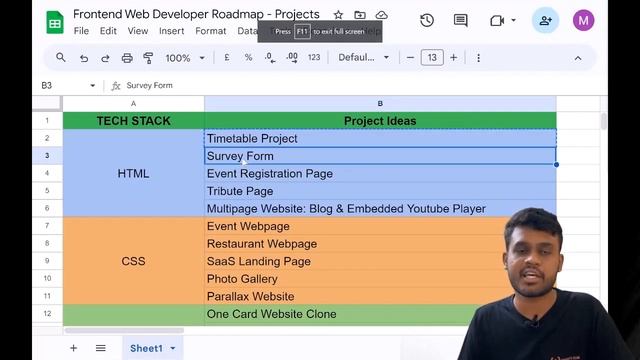Add a new sheet with plus button
This screenshot has height=360, width=640.
click(x=73, y=348)
